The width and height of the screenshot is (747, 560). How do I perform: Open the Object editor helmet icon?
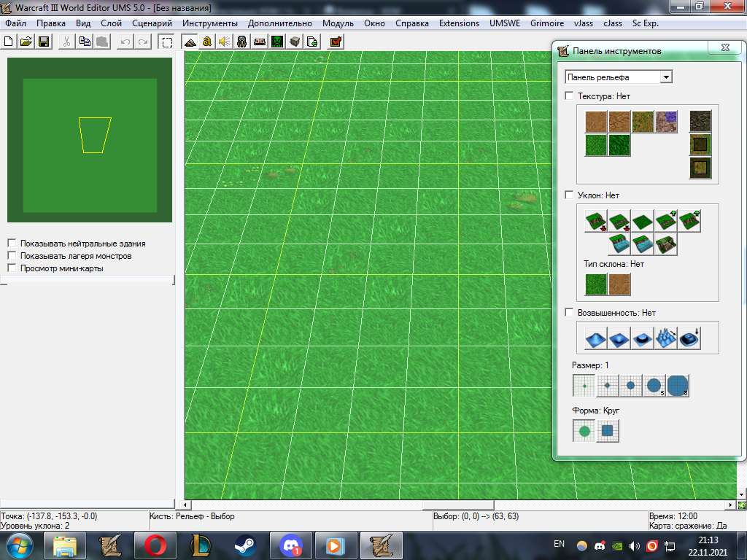242,42
